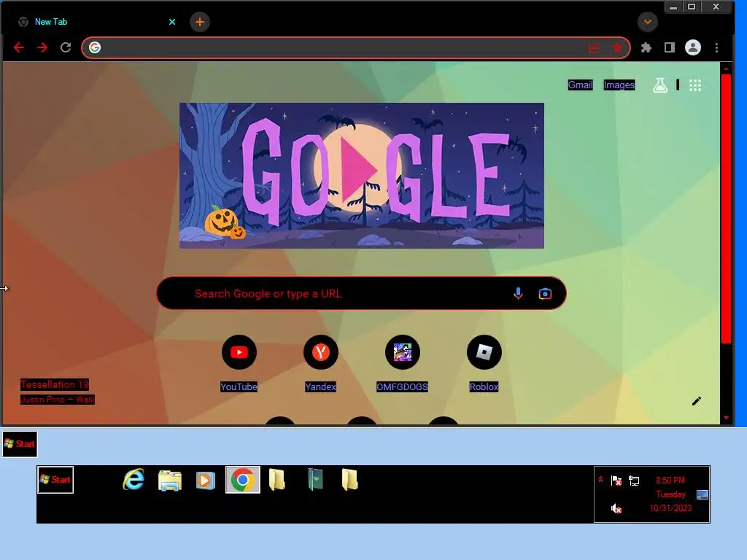This screenshot has height=560, width=747.
Task: Open the clock showing 8:50 PM
Action: pyautogui.click(x=670, y=480)
